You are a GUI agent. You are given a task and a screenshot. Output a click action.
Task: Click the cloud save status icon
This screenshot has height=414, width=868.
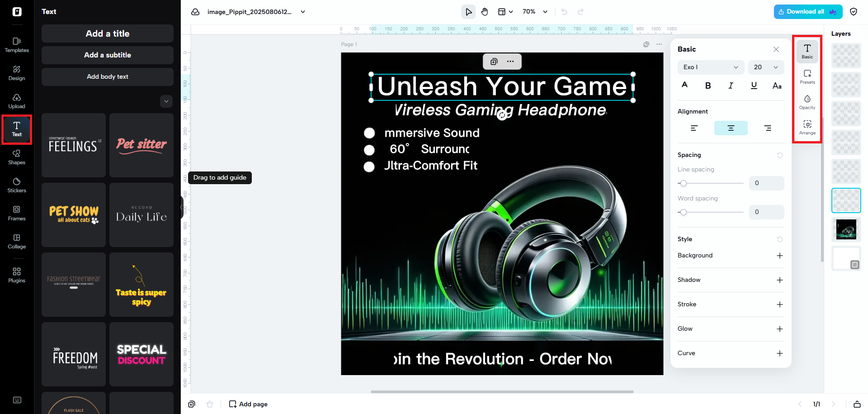click(195, 12)
